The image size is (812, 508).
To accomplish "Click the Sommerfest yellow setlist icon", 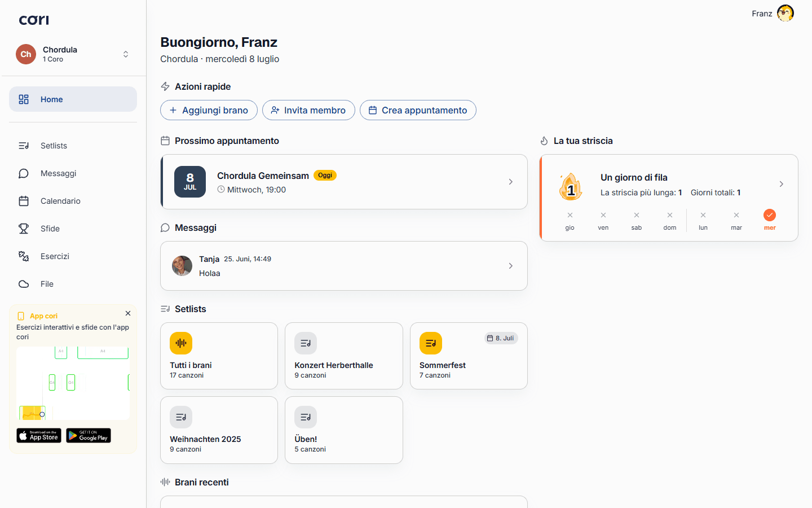I will 431,343.
